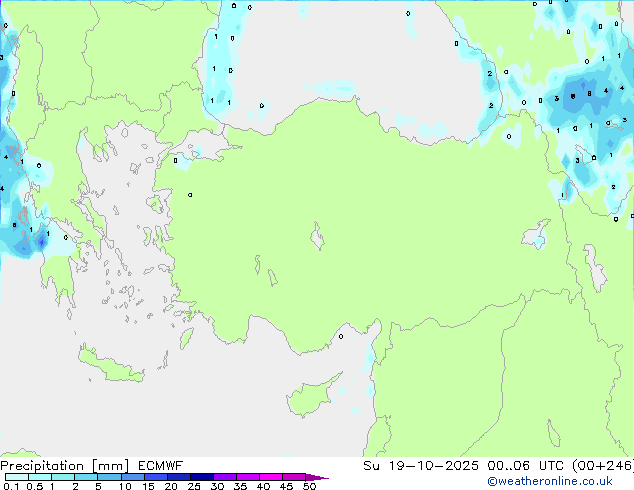Image resolution: width=634 pixels, height=490 pixels.
Task: Click the legend value label '35'
Action: 240,486
